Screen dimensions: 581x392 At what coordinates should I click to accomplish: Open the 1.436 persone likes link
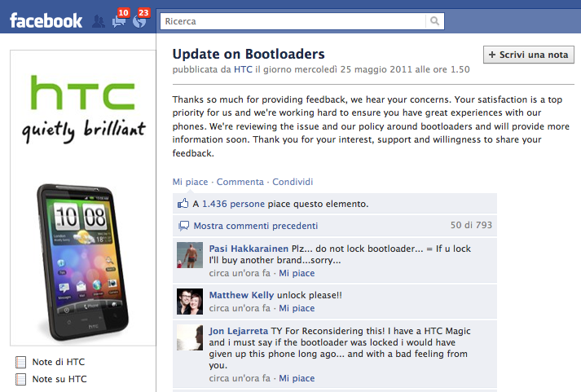point(233,204)
